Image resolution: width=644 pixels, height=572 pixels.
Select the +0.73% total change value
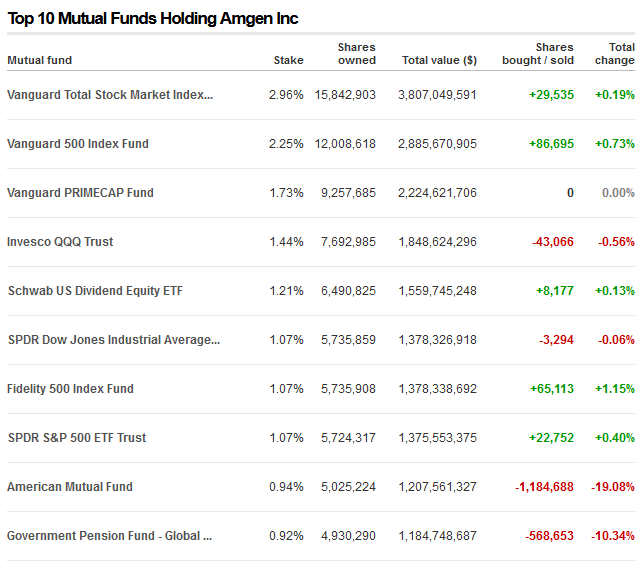[615, 144]
